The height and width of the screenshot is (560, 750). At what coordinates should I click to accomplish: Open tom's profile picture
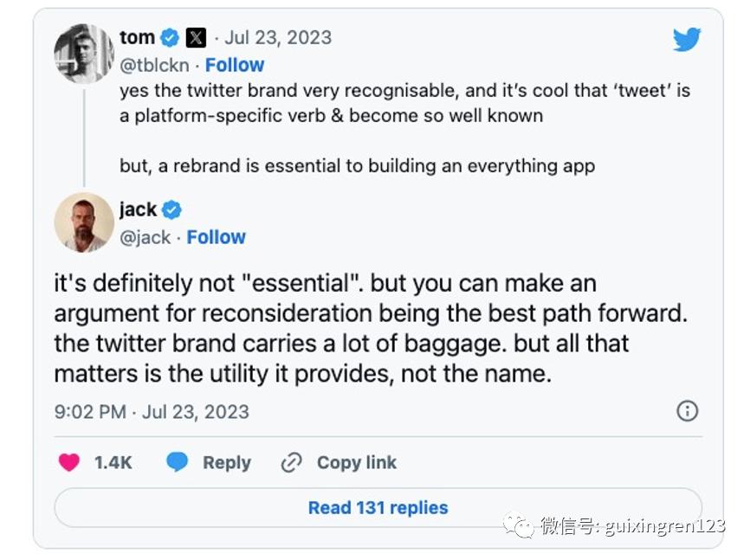click(x=84, y=54)
